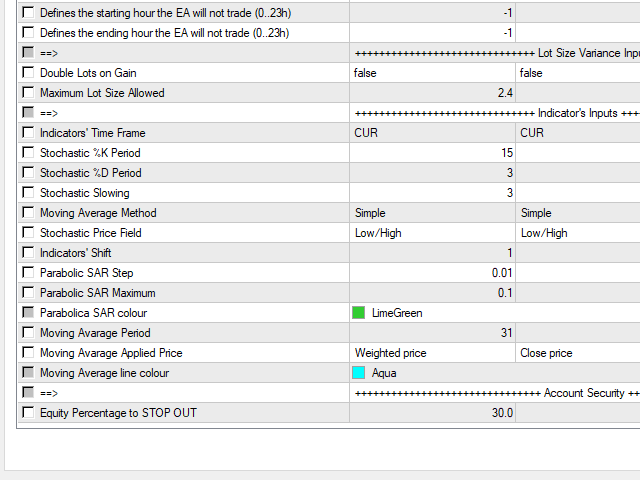
Task: Open Moving Average Method Simple value dropdown
Action: [x=432, y=213]
